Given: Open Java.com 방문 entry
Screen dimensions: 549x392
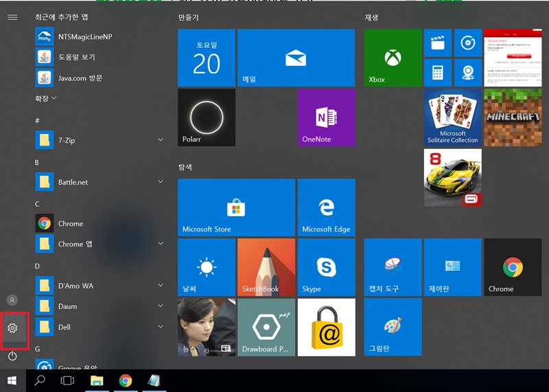Looking at the screenshot, I should 100,78.
